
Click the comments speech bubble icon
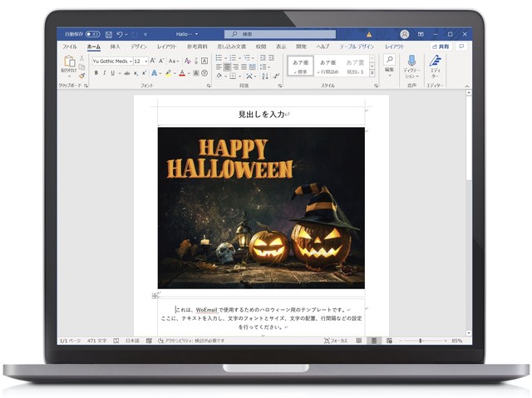(461, 47)
